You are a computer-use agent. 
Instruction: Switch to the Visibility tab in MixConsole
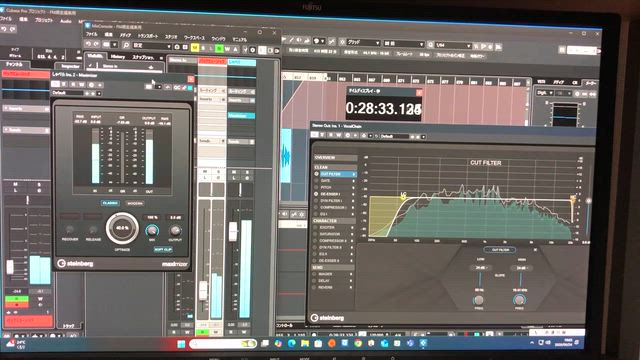tap(95, 56)
